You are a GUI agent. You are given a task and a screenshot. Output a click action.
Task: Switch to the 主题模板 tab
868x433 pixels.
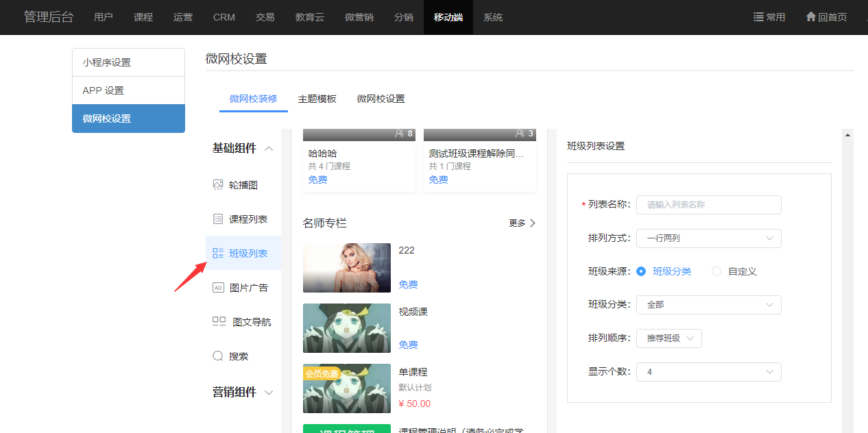click(317, 99)
